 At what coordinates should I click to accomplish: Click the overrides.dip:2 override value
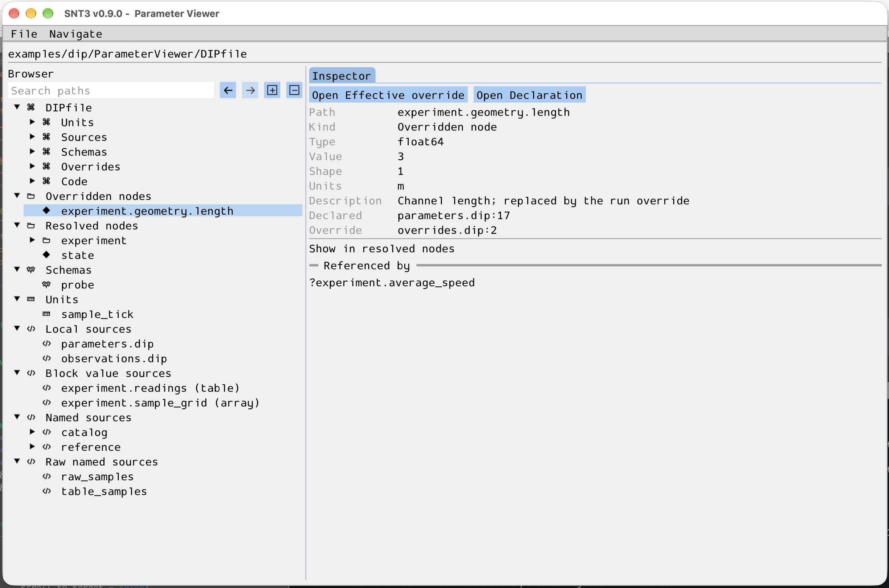point(447,230)
